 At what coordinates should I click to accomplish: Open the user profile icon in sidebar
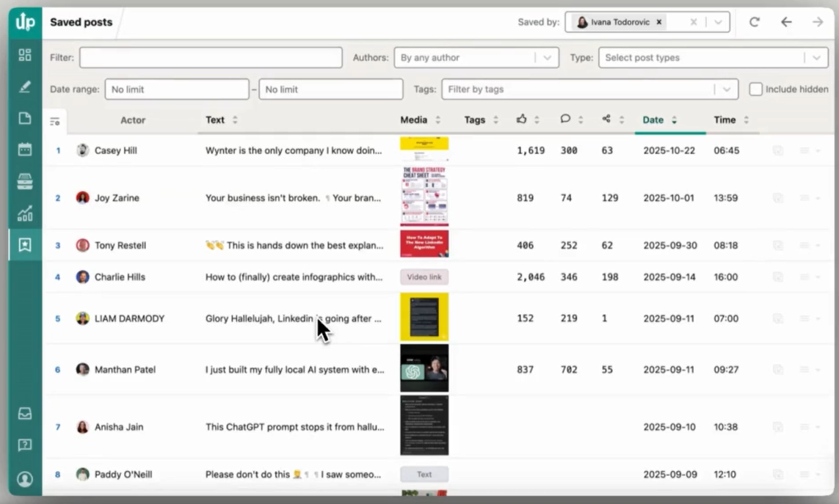pos(25,479)
